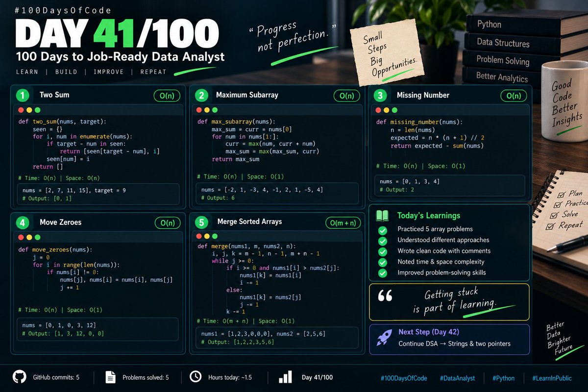Click the red dot in Two Sum code window
Screen dimensions: 588x392
(21, 110)
